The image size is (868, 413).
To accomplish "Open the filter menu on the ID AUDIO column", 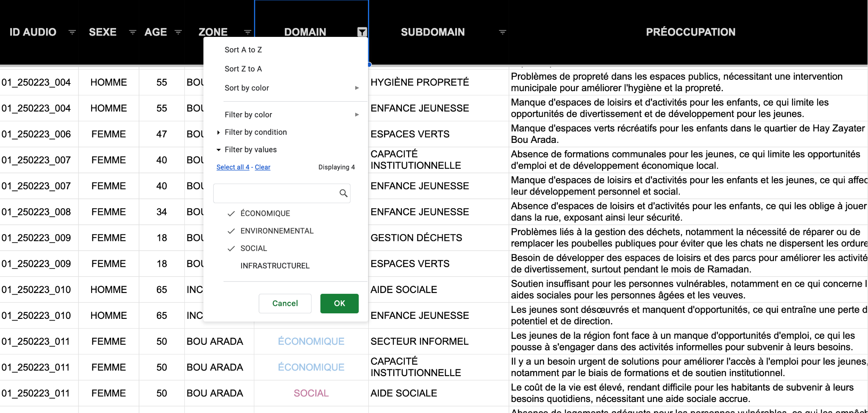I will point(72,32).
